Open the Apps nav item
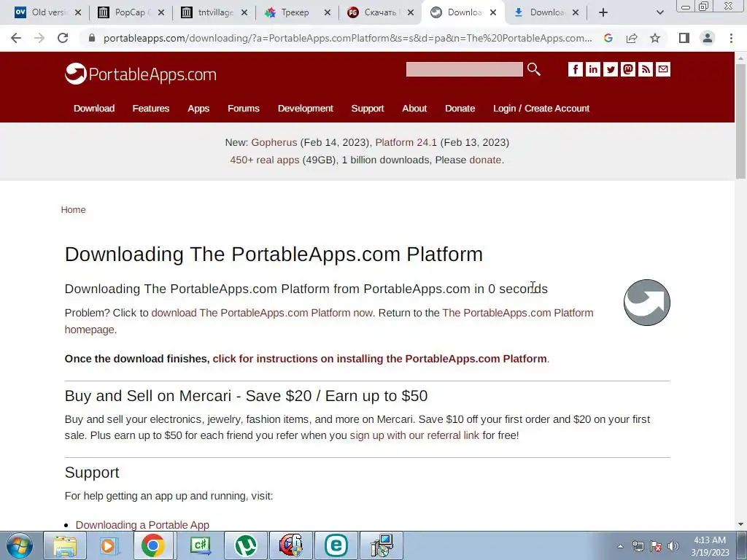The image size is (747, 560). tap(198, 108)
